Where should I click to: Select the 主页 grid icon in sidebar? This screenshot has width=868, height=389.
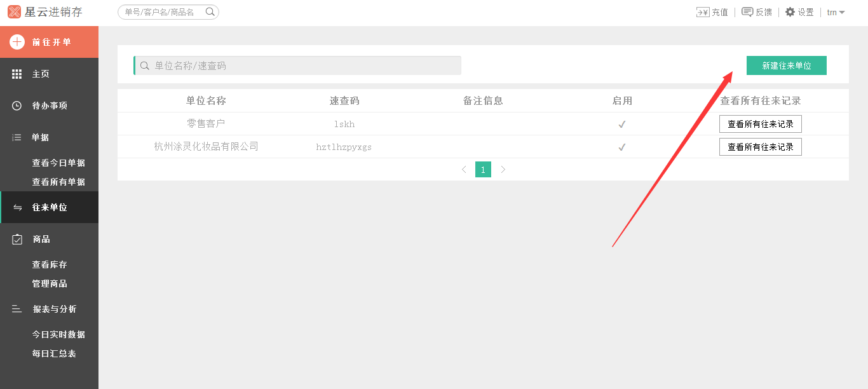pos(17,74)
